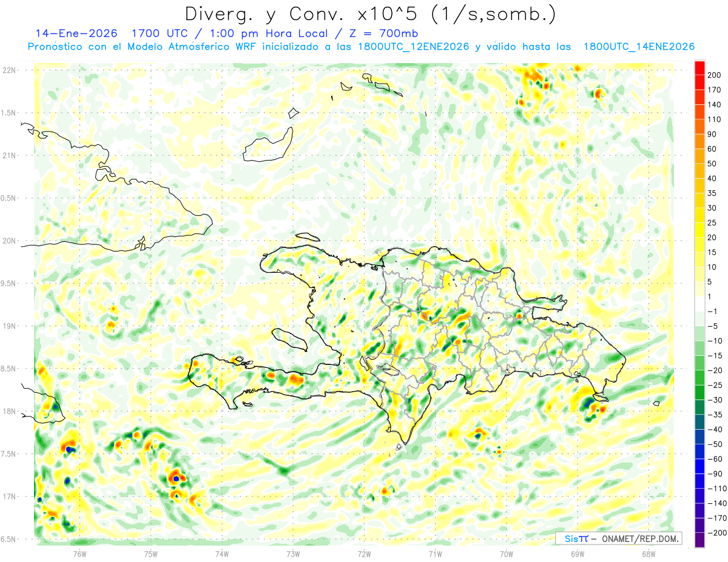Click the longitude axis label '76W'
Image resolution: width=728 pixels, height=562 pixels.
[79, 554]
